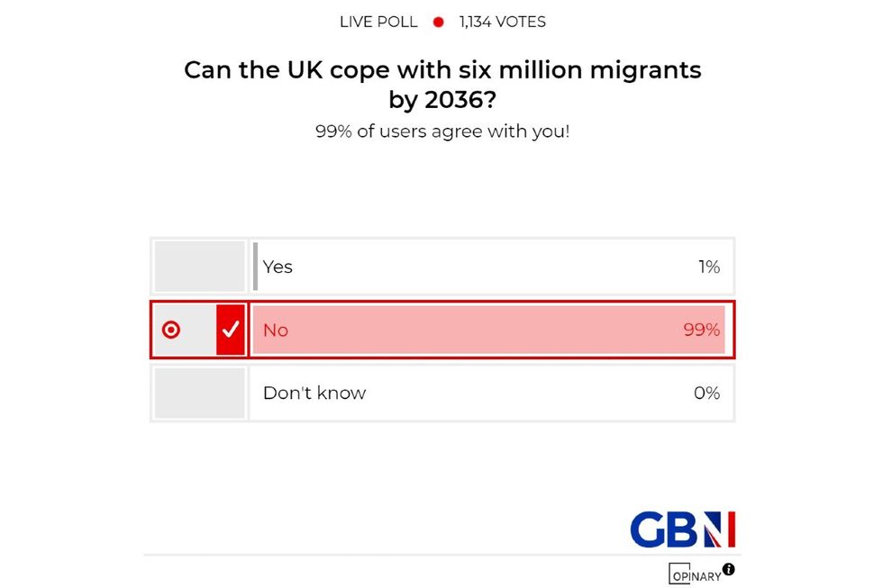Open details on the highlighted No row
Screen dimensions: 883x588
coord(491,330)
